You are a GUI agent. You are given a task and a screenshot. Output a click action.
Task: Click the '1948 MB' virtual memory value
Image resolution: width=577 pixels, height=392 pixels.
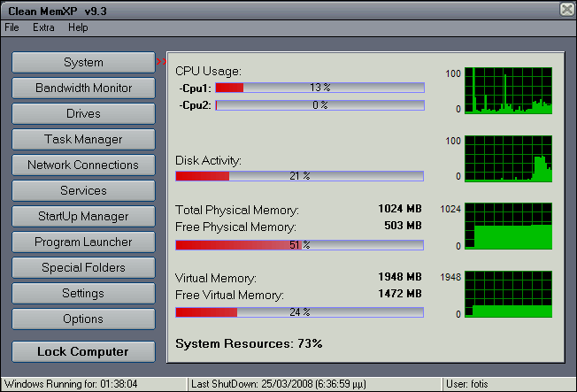[400, 277]
